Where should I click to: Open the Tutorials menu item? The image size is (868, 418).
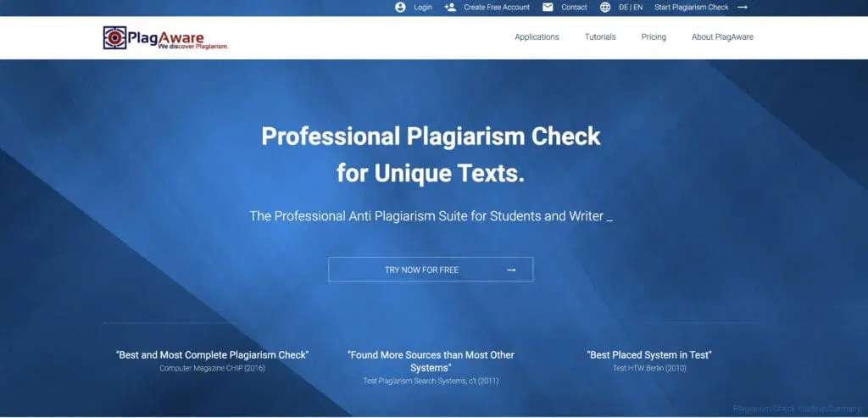pyautogui.click(x=600, y=37)
